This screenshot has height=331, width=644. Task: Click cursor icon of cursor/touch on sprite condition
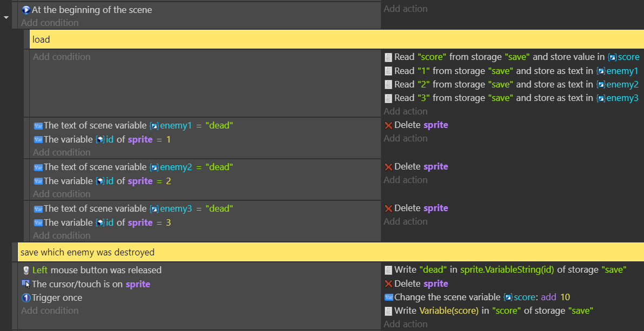coord(26,284)
